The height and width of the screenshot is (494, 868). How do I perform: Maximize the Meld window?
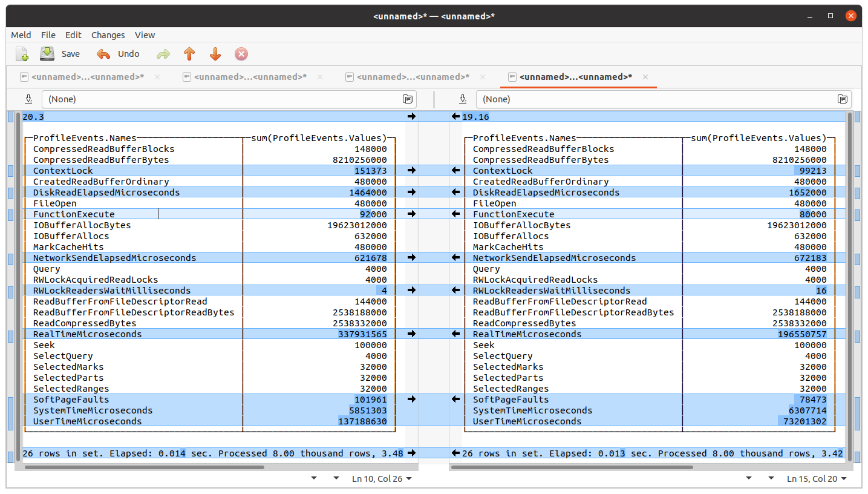pyautogui.click(x=830, y=16)
